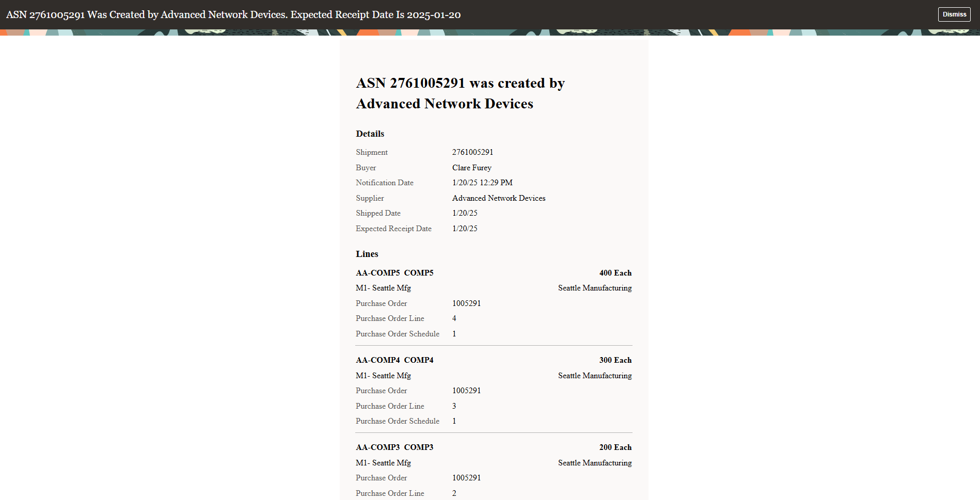Open purchase order 1005291 under AA-COMP5
This screenshot has height=500, width=980.
pyautogui.click(x=466, y=303)
